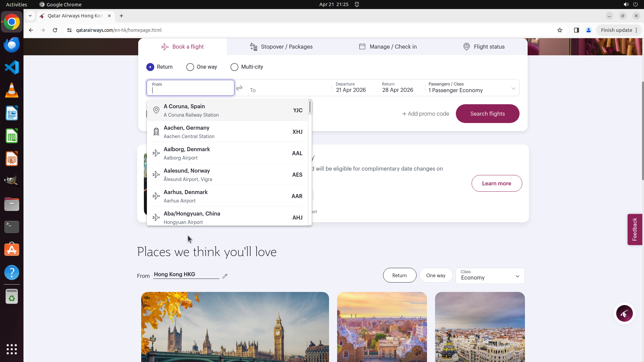
Task: Open Visual Studio Code from the dock
Action: tap(12, 67)
